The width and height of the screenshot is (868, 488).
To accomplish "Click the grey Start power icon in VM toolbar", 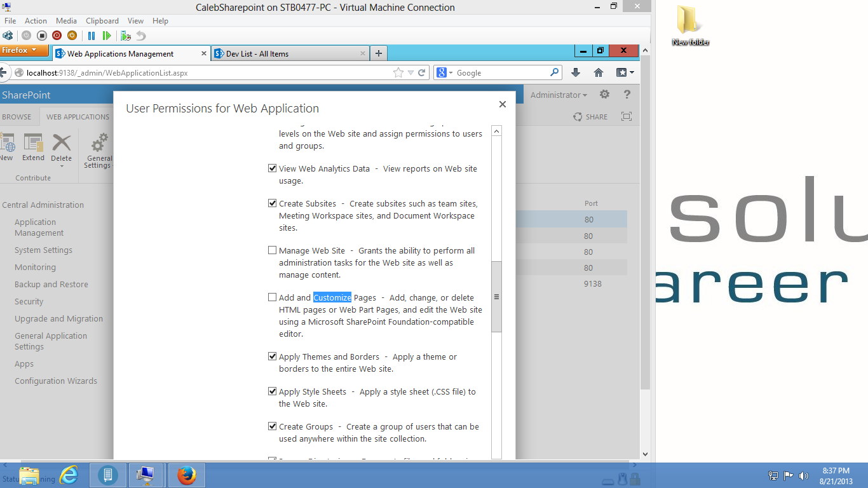I will 26,36.
